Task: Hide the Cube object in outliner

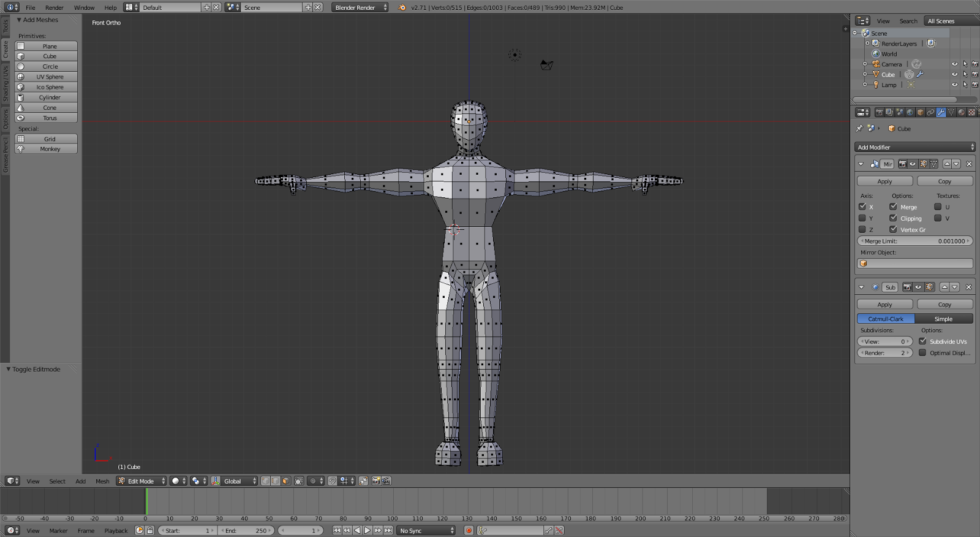Action: [954, 75]
